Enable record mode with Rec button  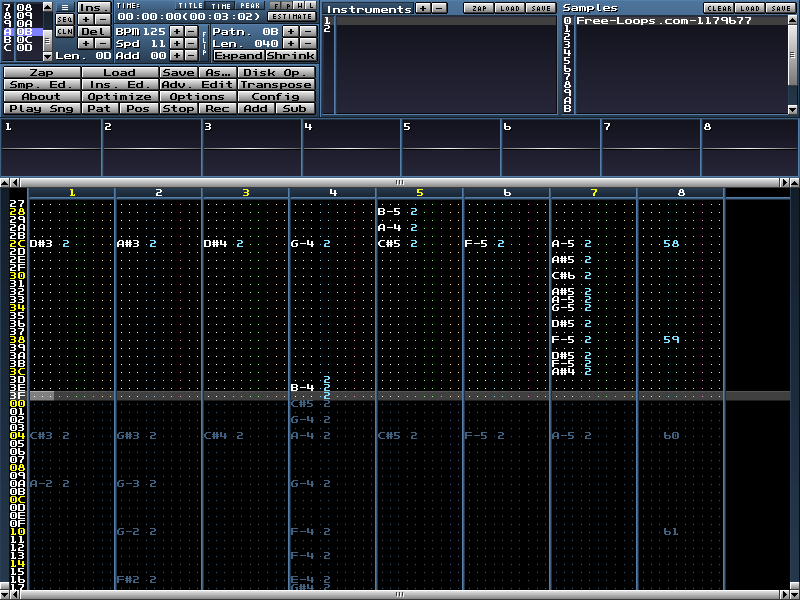coord(218,109)
